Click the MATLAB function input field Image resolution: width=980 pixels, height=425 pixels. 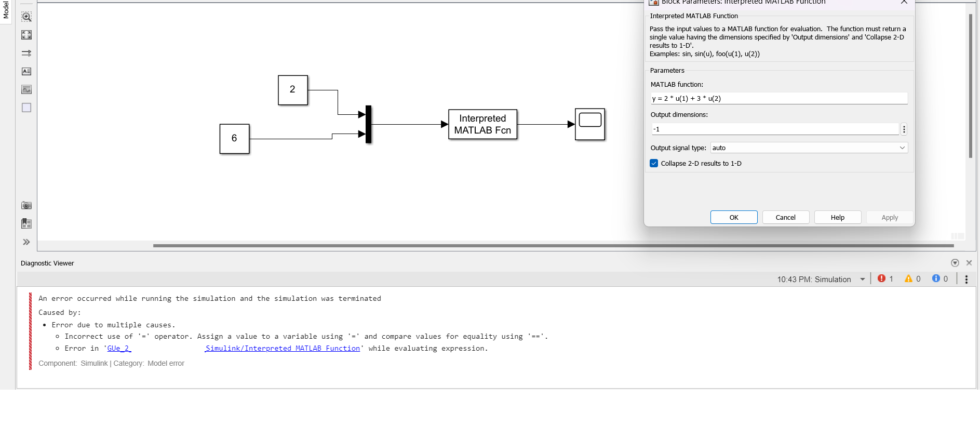(778, 98)
